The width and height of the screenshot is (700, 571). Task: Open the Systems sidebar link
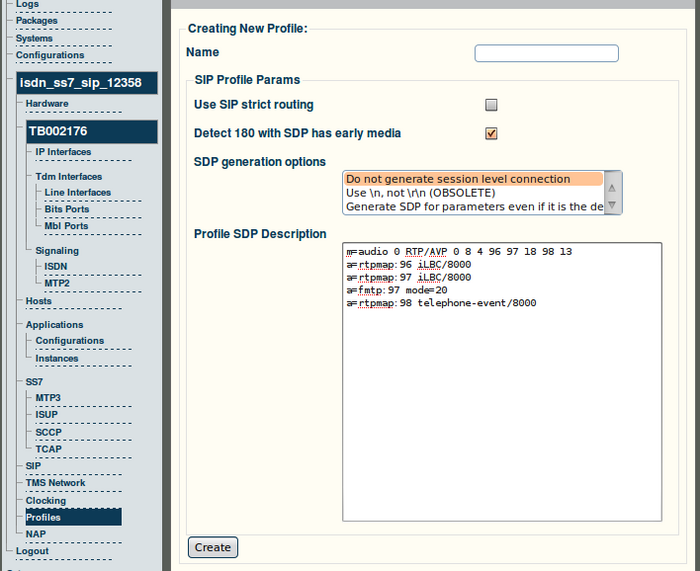pyautogui.click(x=34, y=38)
